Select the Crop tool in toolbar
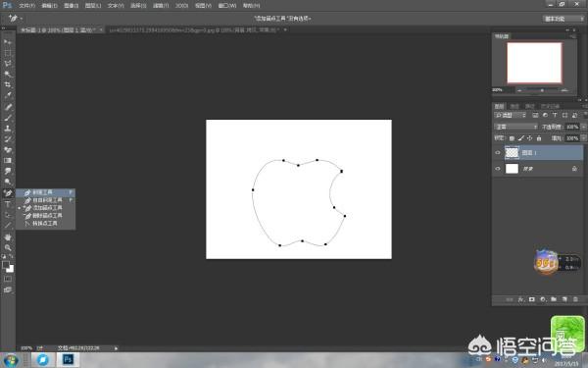 pos(8,84)
